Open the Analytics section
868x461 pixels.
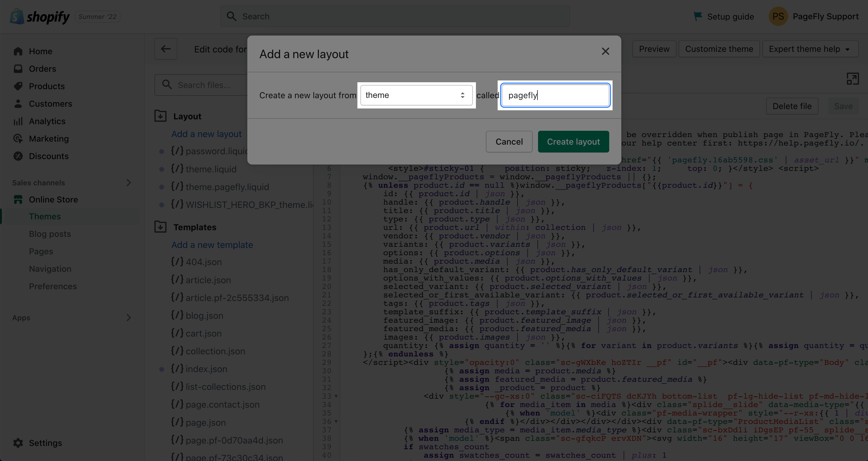click(x=47, y=121)
